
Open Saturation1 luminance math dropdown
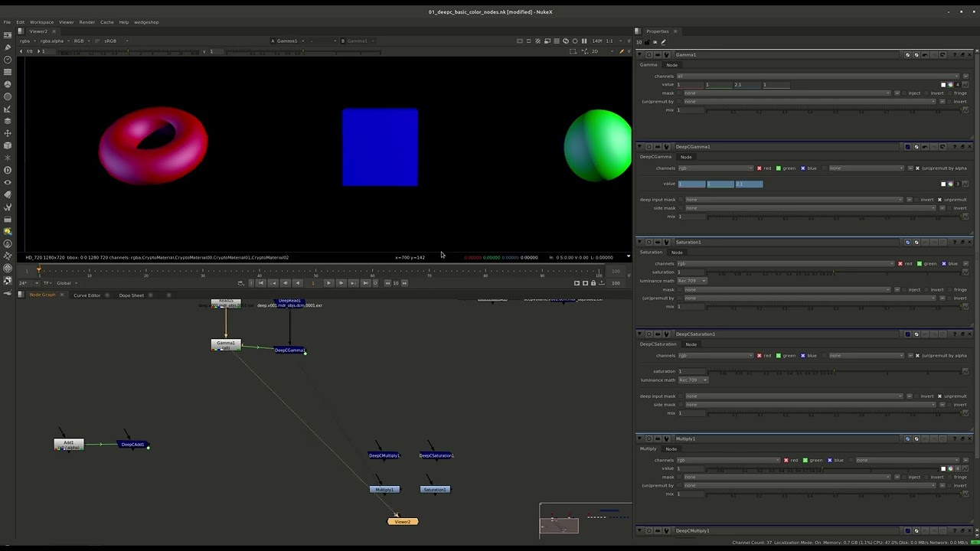692,281
